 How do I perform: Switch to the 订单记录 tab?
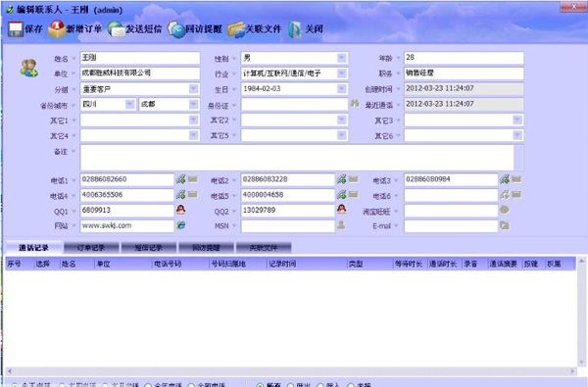click(x=91, y=248)
